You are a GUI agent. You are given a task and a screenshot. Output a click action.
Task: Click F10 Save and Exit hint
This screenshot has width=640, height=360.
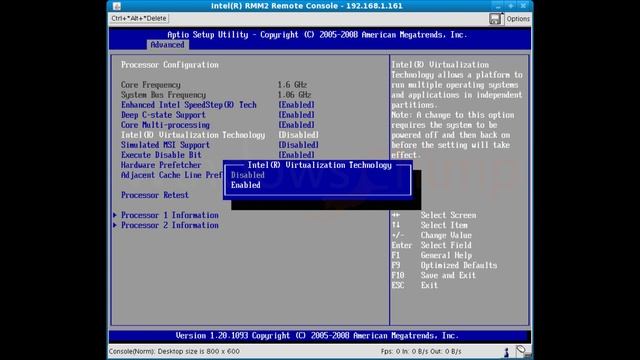(x=433, y=276)
